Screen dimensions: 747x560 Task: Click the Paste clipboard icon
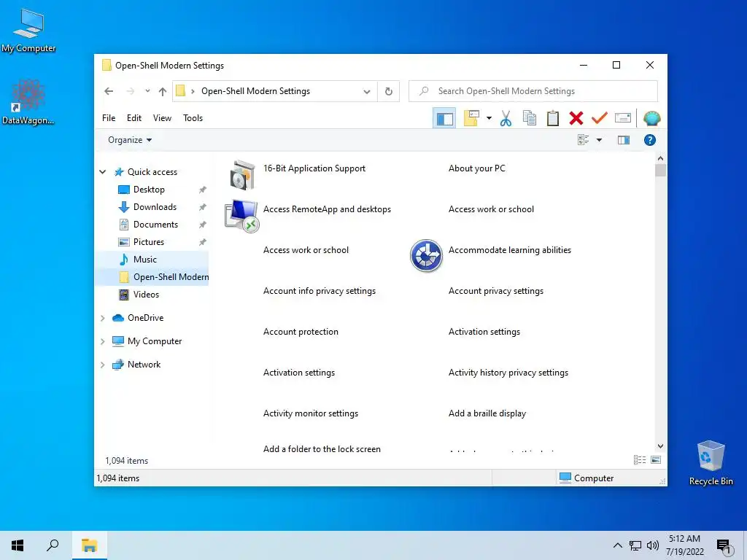tap(553, 118)
